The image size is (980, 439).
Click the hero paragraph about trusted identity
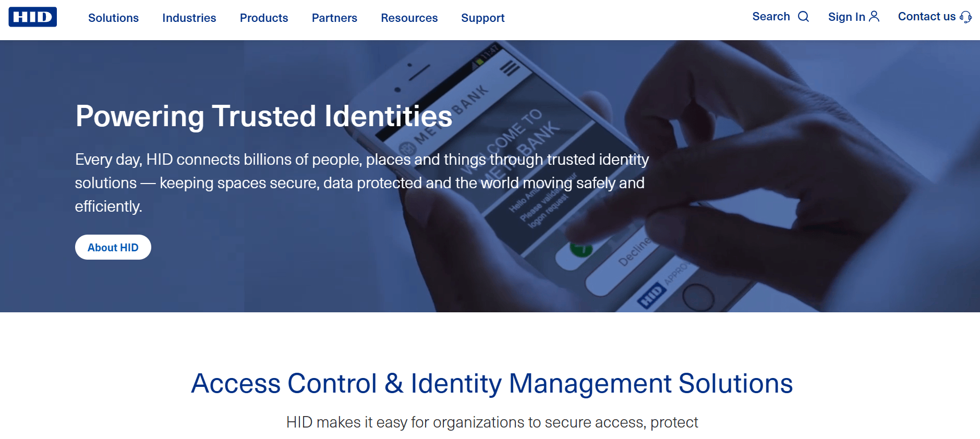[362, 183]
